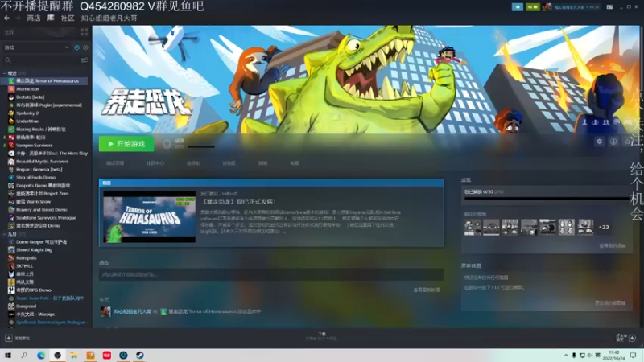Show the +23 more locked achievements
This screenshot has height=362, width=644.
(x=604, y=227)
